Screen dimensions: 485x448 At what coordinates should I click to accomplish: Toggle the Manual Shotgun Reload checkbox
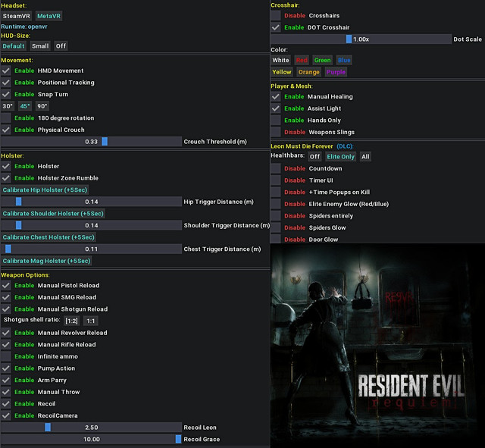coord(6,309)
